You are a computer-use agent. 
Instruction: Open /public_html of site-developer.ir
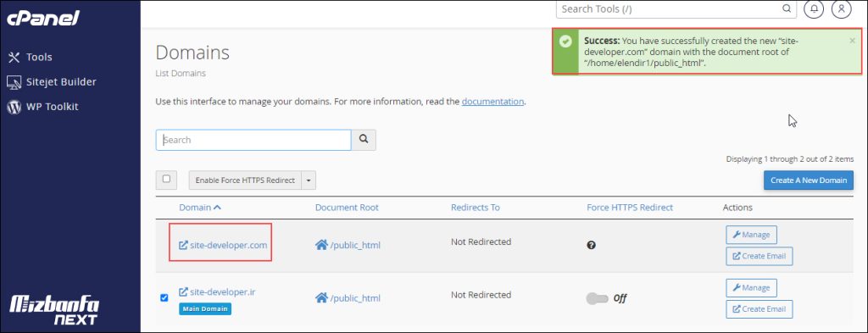pos(355,298)
